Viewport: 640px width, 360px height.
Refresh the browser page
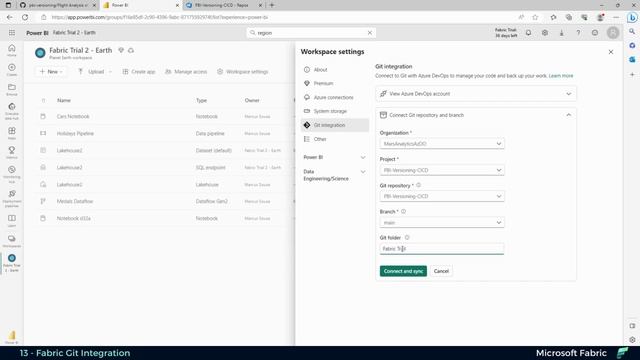[x=25, y=17]
